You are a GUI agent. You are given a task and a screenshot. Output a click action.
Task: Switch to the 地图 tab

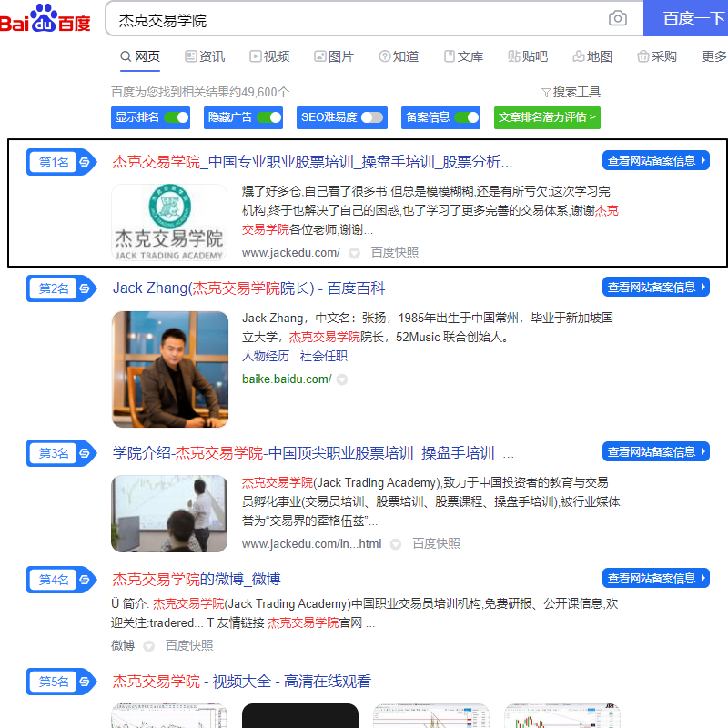pos(592,56)
